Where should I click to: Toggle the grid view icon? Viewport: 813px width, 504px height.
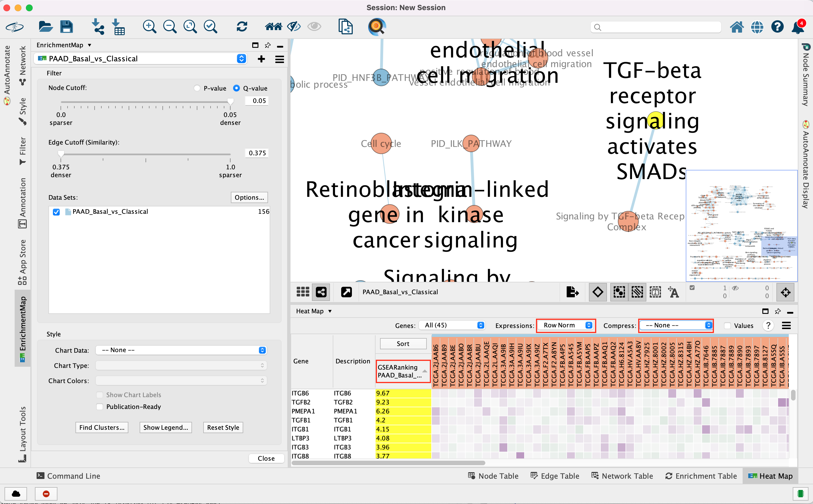click(303, 292)
